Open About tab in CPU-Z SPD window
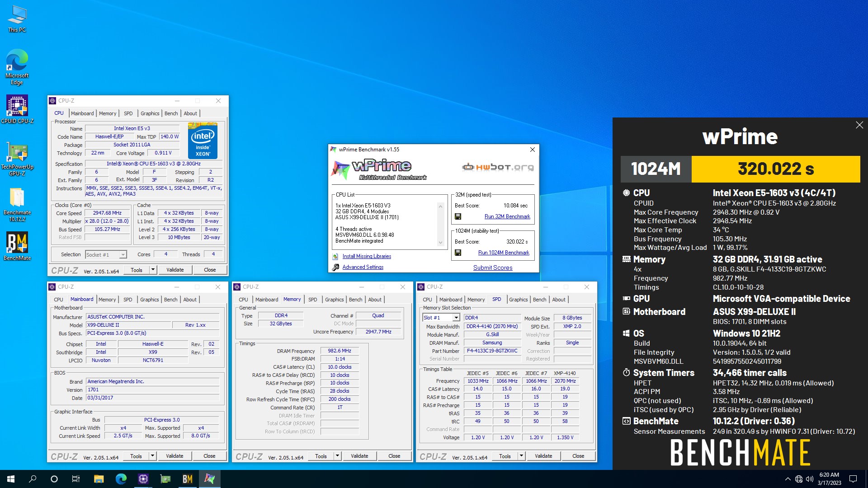The height and width of the screenshot is (488, 868). click(x=559, y=300)
